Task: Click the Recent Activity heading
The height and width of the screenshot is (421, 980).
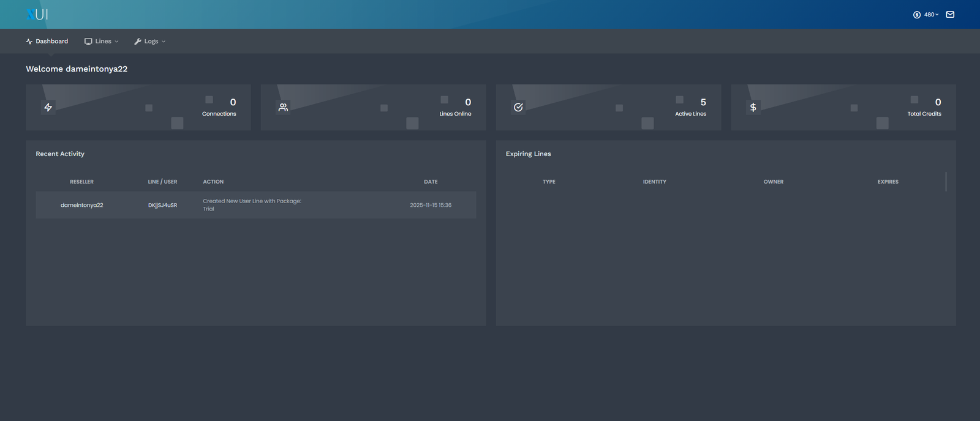Action: coord(60,154)
